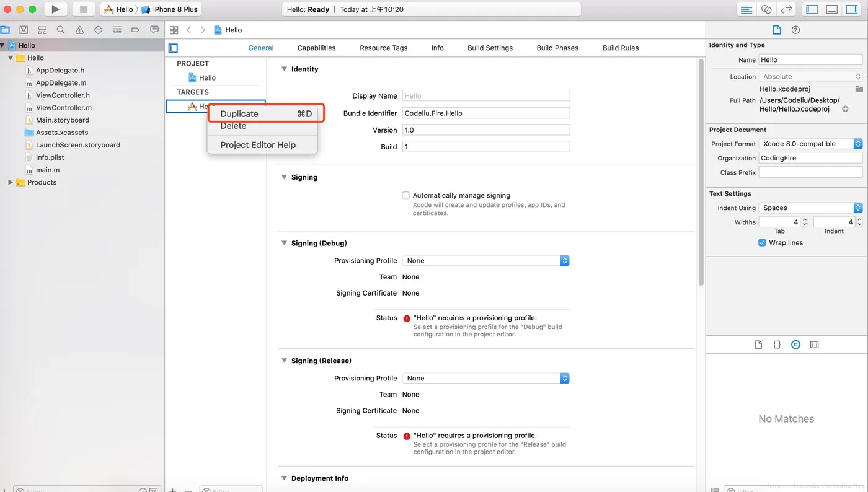Open the Object library
The width and height of the screenshot is (868, 492).
coord(796,345)
